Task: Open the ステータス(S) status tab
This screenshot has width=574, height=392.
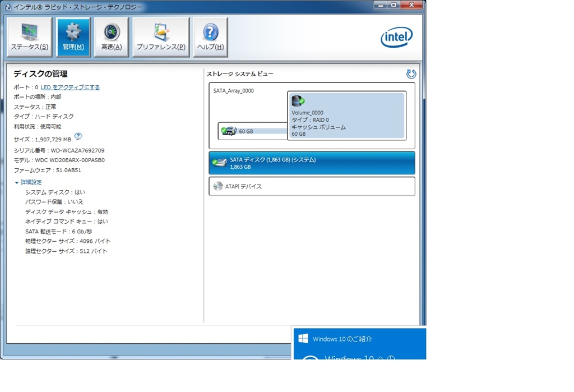Action: tap(29, 38)
